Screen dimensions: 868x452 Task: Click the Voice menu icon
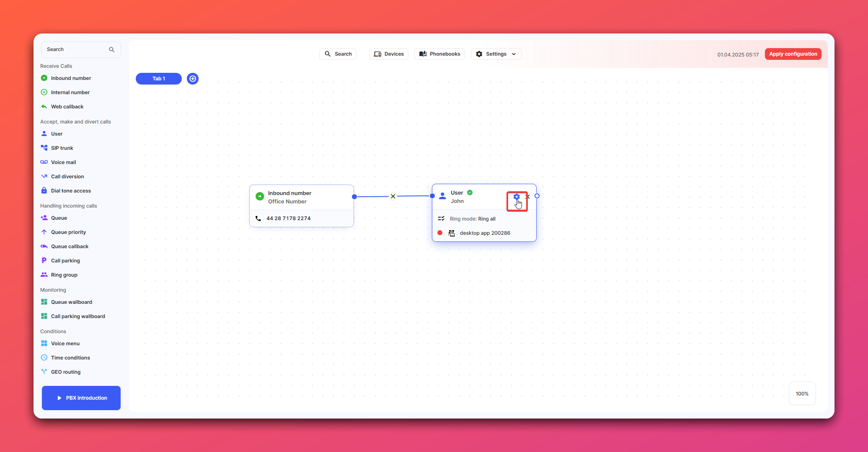[x=44, y=343]
